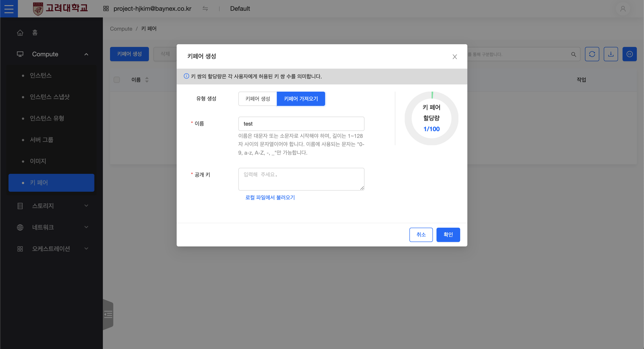Click the 취소 cancel button

pos(421,235)
